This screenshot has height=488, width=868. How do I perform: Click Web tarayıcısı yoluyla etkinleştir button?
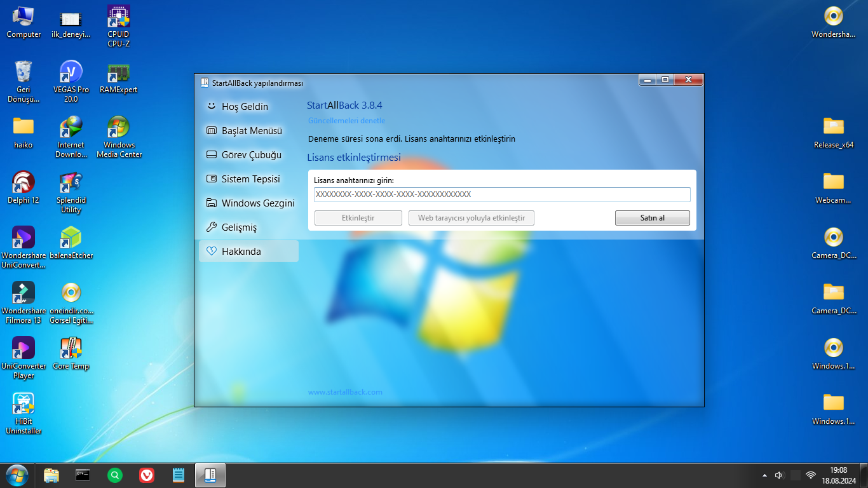point(471,218)
